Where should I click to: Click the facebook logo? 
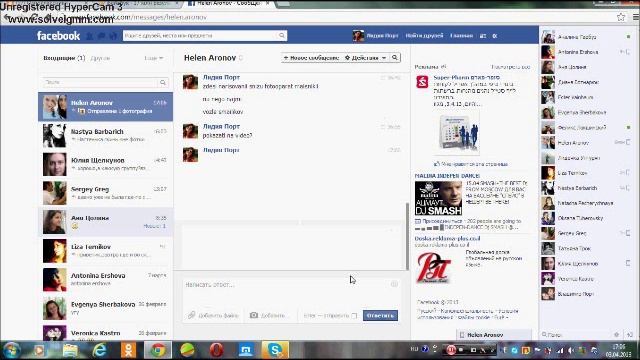tap(58, 36)
